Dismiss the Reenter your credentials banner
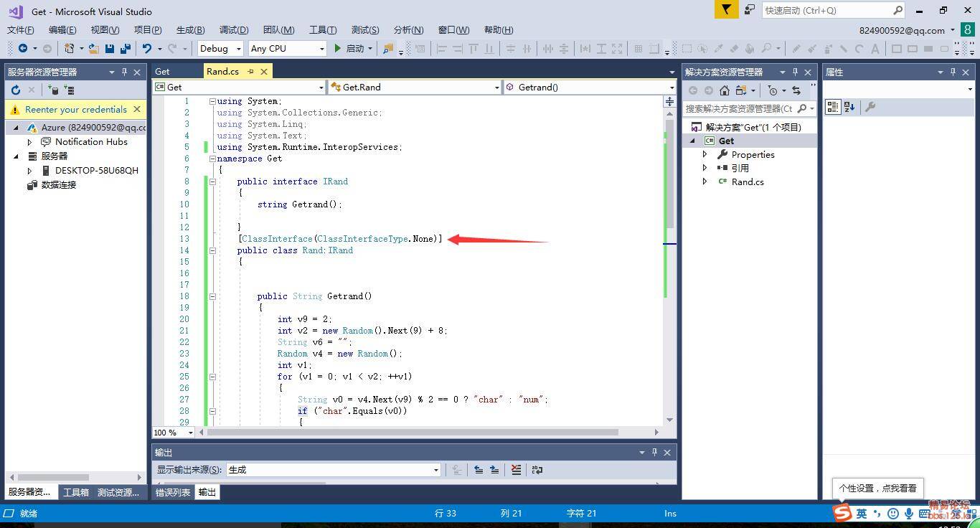Viewport: 980px width, 528px height. [137, 109]
